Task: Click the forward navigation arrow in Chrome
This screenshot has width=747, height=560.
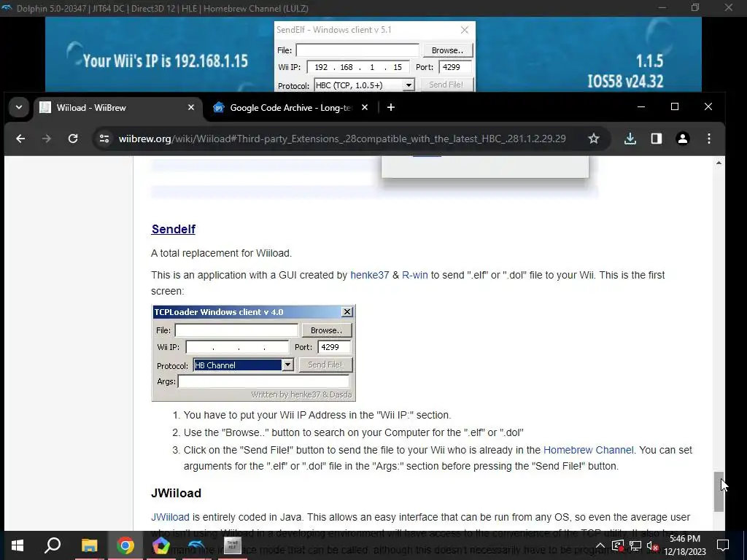Action: click(46, 139)
